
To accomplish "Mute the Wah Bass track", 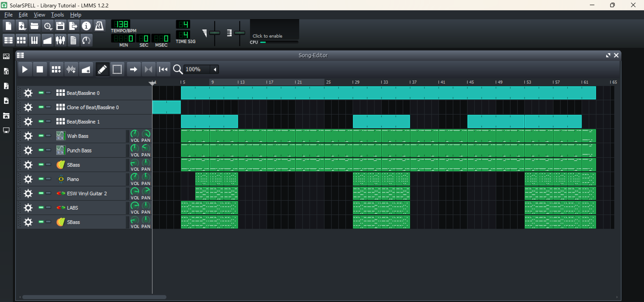I will (x=41, y=136).
